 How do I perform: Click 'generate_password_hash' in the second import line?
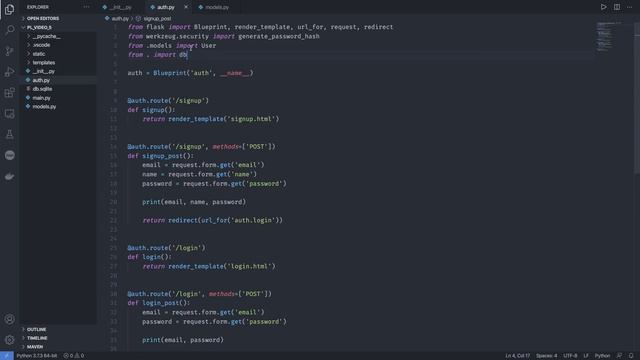coord(279,36)
